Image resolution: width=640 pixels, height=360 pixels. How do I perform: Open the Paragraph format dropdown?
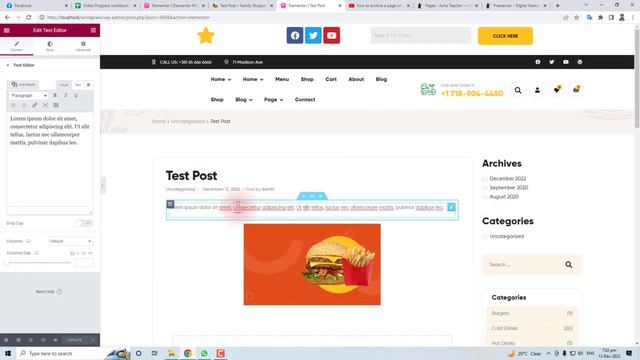coord(29,95)
